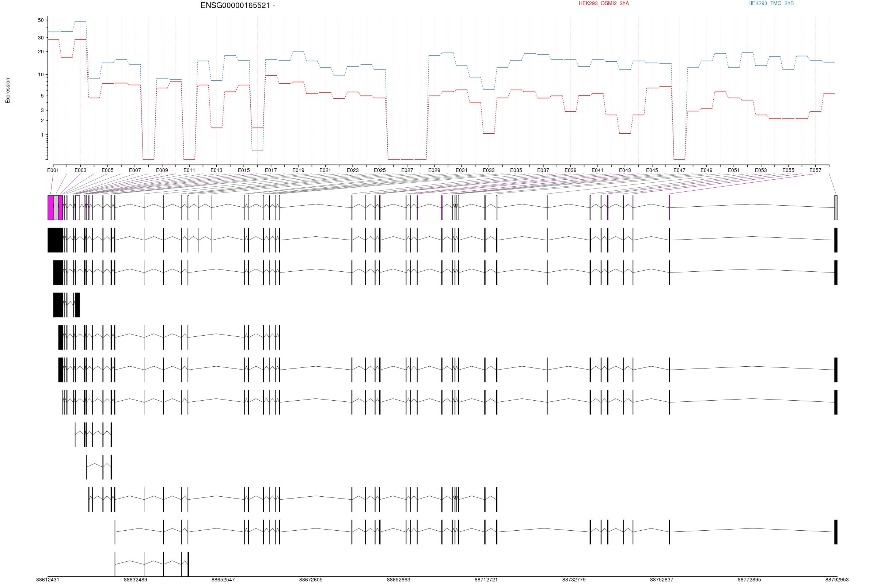Click genomic coordinate 88652547
The height and width of the screenshot is (588, 877).
tap(223, 580)
